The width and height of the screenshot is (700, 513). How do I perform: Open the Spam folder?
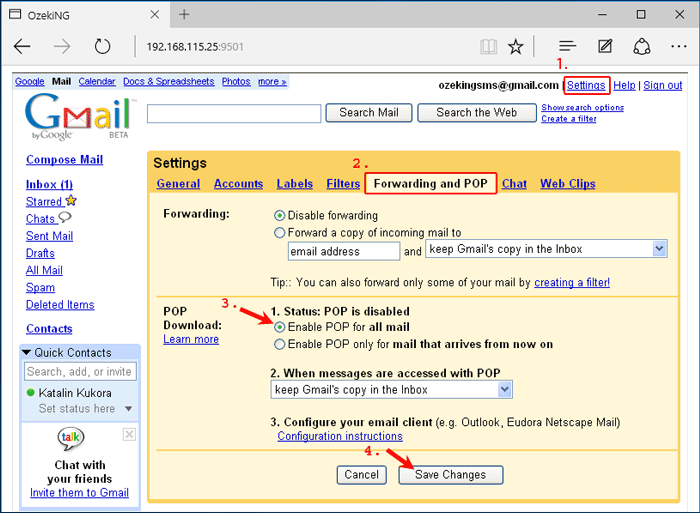click(x=40, y=288)
